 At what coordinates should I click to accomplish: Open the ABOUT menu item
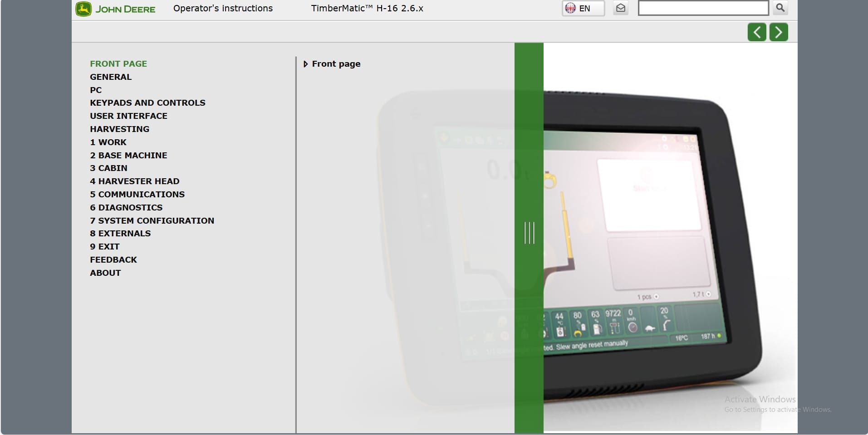coord(105,273)
